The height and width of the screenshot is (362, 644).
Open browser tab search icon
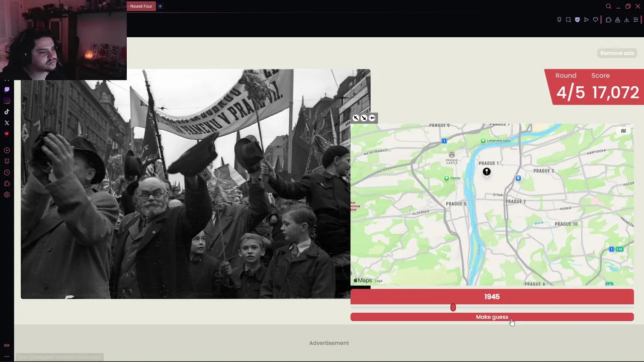[x=608, y=7]
